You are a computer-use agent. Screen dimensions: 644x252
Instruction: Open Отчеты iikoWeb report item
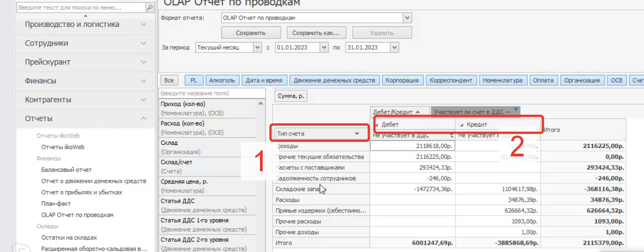click(x=63, y=147)
